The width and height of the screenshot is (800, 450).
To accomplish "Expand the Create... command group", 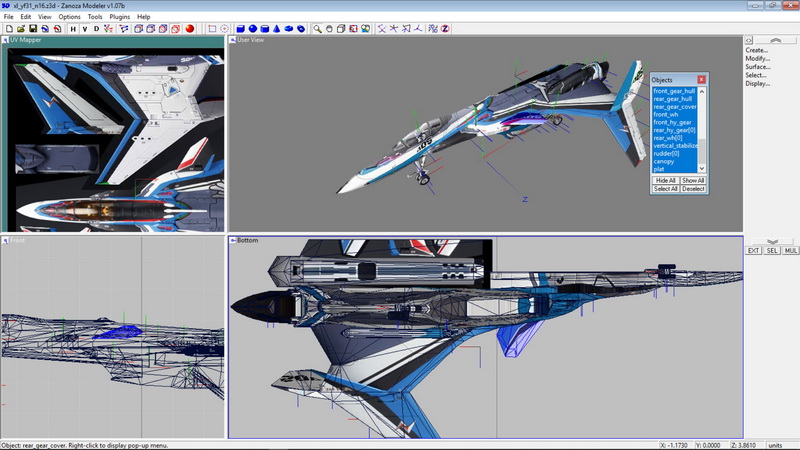I will click(x=757, y=50).
